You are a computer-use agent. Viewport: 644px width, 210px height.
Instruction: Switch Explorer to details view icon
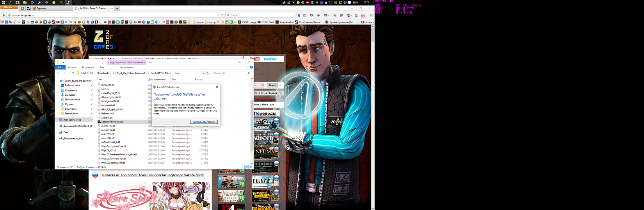[x=246, y=167]
